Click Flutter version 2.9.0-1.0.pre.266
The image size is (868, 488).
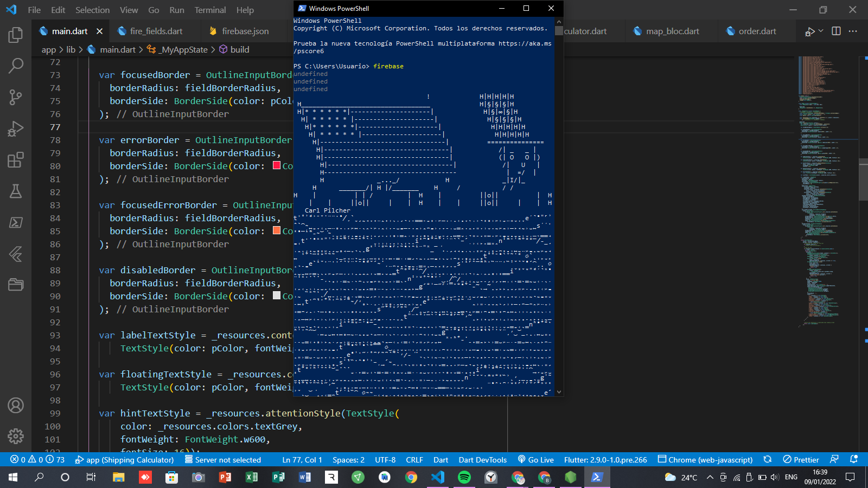[605, 460]
